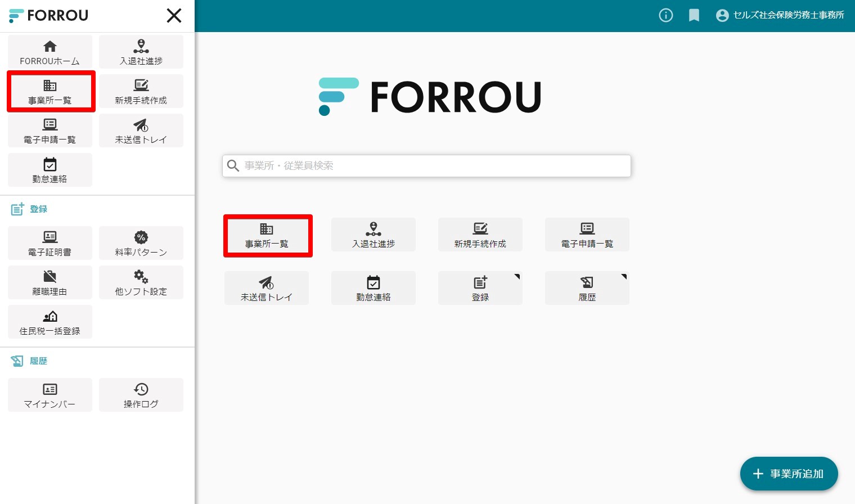Open 新規手続作成 in the sidebar
This screenshot has width=855, height=504.
[x=141, y=91]
